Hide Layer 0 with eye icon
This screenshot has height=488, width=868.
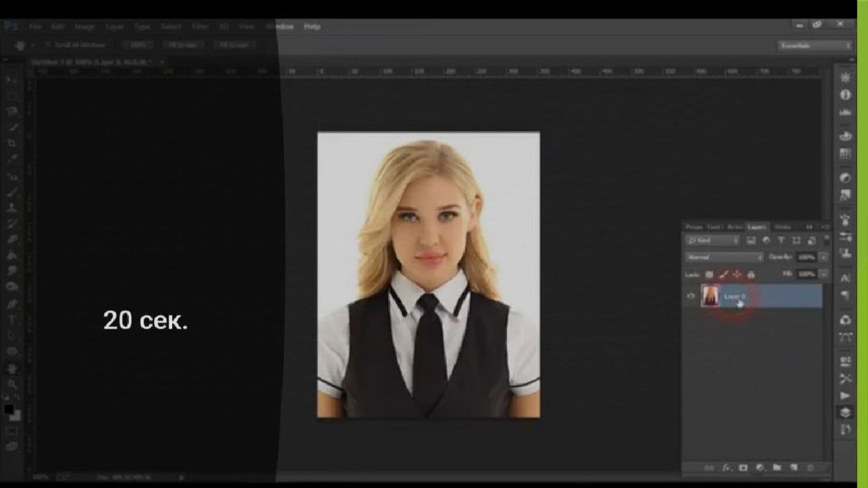(691, 296)
